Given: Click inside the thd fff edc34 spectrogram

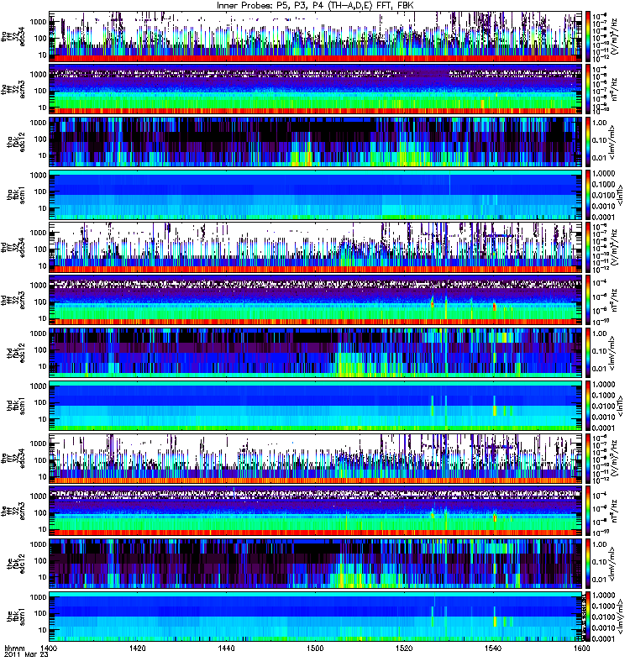Looking at the screenshot, I should [x=316, y=248].
